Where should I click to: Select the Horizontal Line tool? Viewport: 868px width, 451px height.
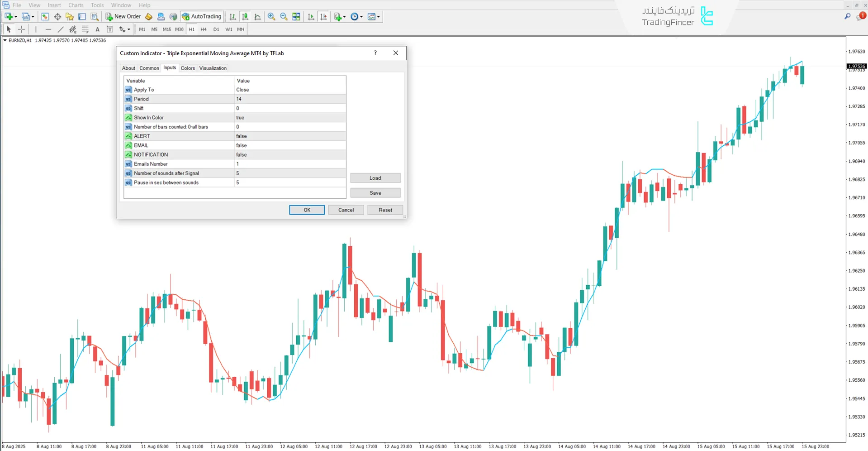(48, 29)
